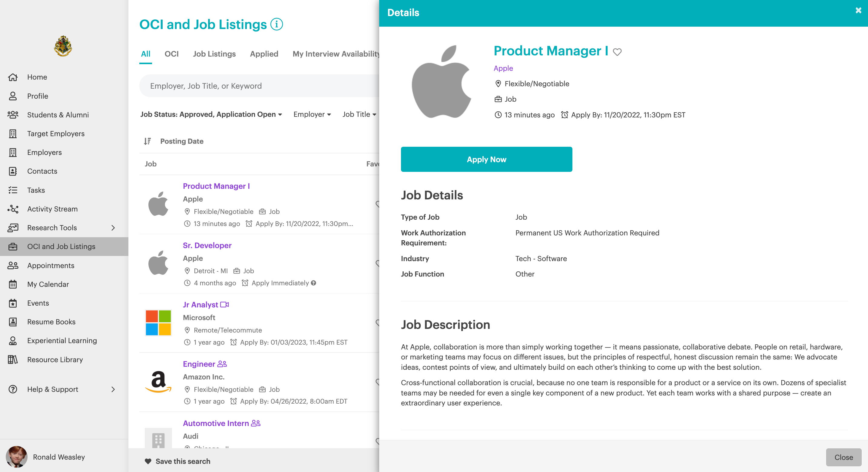The height and width of the screenshot is (472, 868).
Task: Open the Activity Stream network icon
Action: tap(13, 209)
